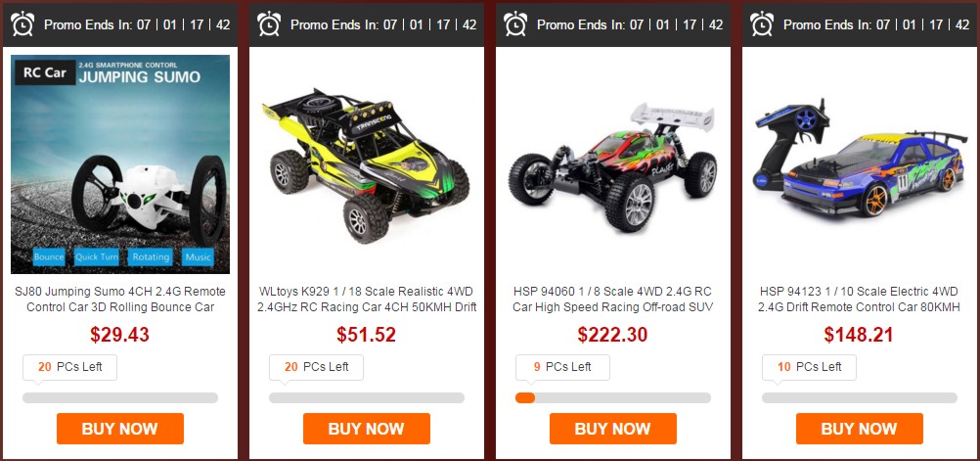Click the alarm clock icon above WLtoys K929
980x461 pixels.
(x=269, y=23)
